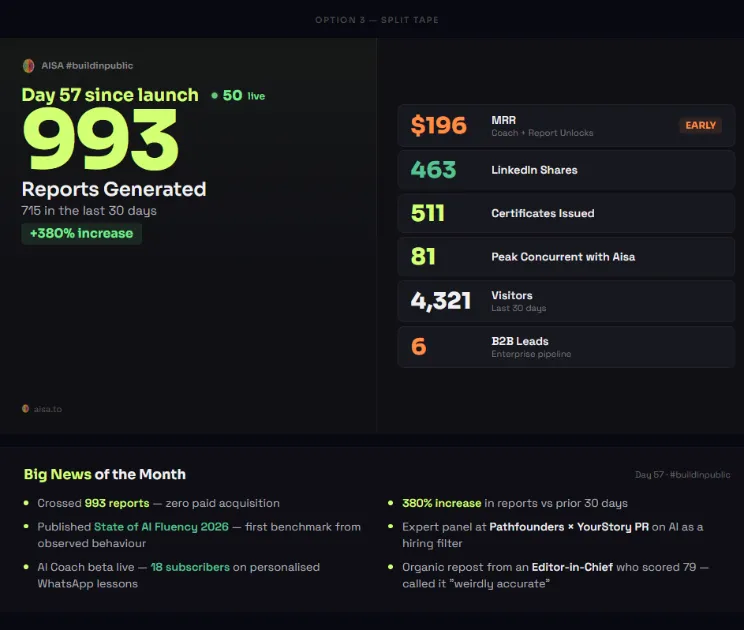Click the WhatsApp lessons text
744x630 pixels.
pyautogui.click(x=88, y=584)
